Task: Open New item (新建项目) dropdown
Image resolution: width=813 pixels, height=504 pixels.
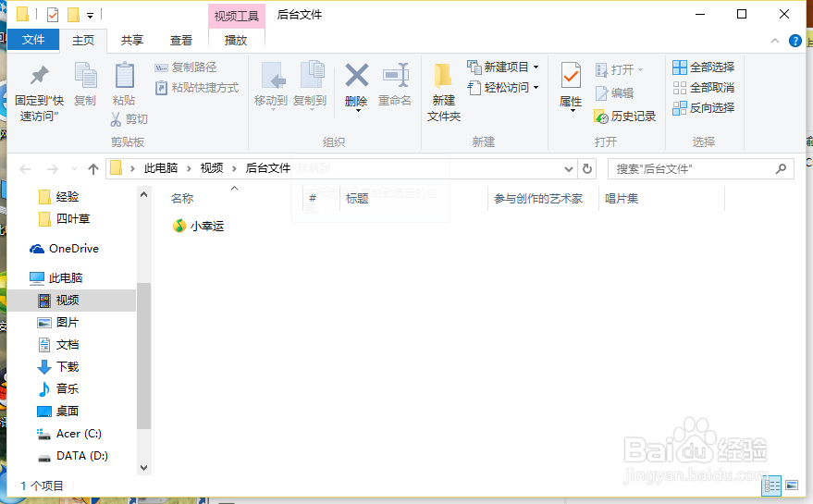Action: [x=503, y=67]
